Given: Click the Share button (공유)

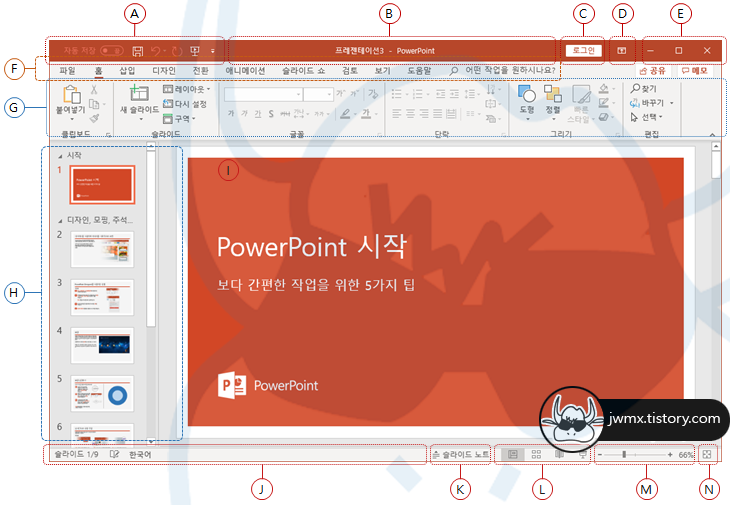Looking at the screenshot, I should [x=652, y=71].
